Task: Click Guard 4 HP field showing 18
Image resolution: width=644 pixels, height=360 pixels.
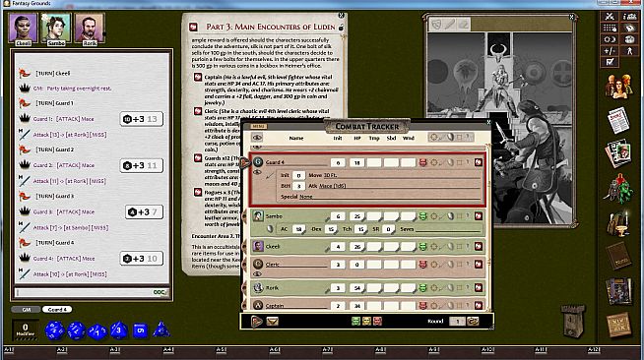Action: (x=356, y=162)
